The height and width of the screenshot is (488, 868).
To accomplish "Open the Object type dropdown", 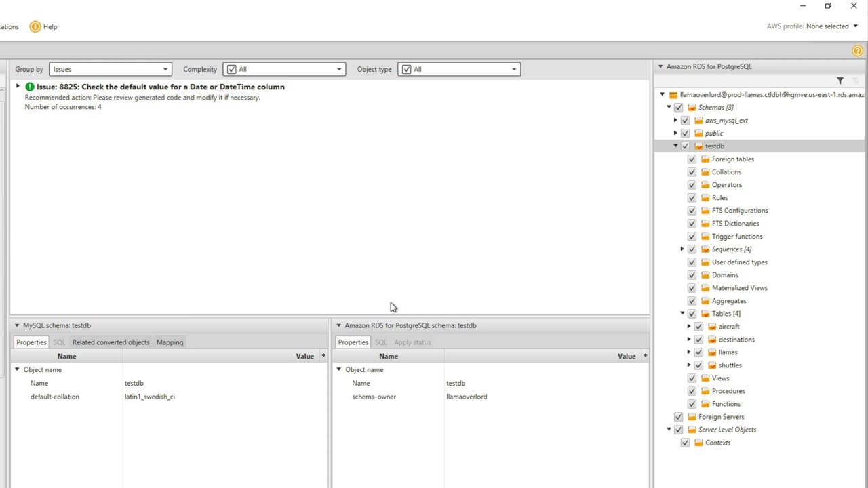I will tap(459, 69).
